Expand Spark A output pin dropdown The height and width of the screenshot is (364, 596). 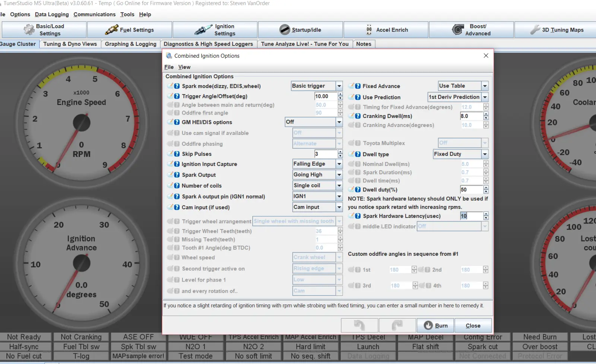point(339,196)
